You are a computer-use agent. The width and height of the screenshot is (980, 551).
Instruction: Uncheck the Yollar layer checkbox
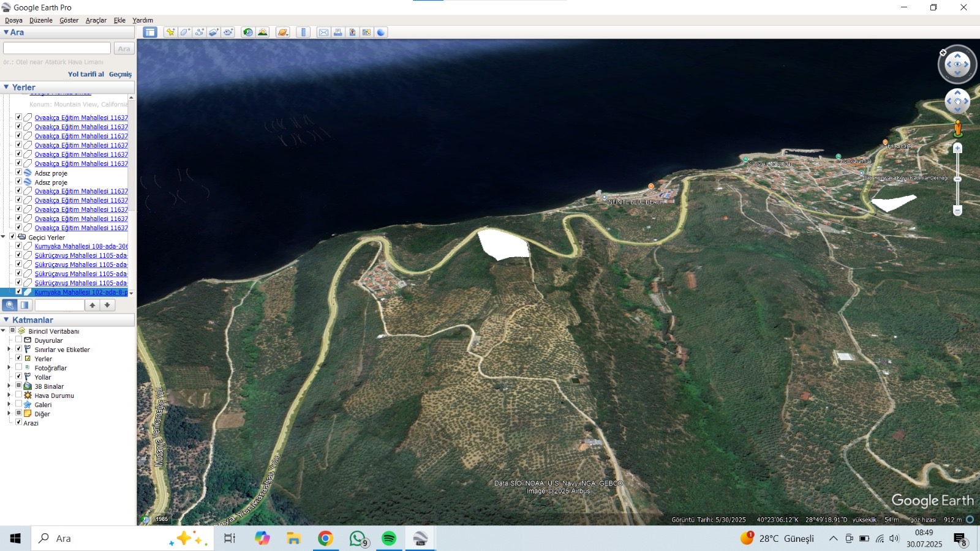tap(18, 377)
